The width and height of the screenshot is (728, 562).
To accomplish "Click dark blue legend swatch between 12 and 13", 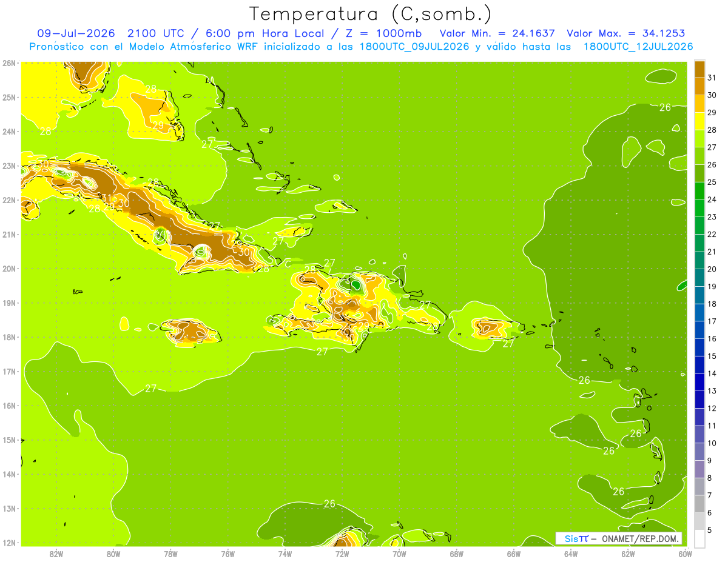I will click(x=699, y=400).
